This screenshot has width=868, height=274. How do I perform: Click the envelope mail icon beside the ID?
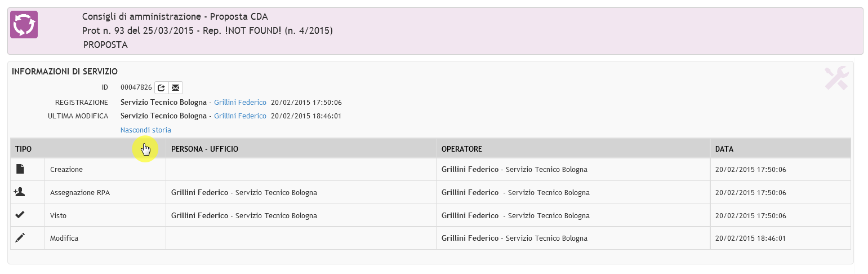pyautogui.click(x=175, y=87)
